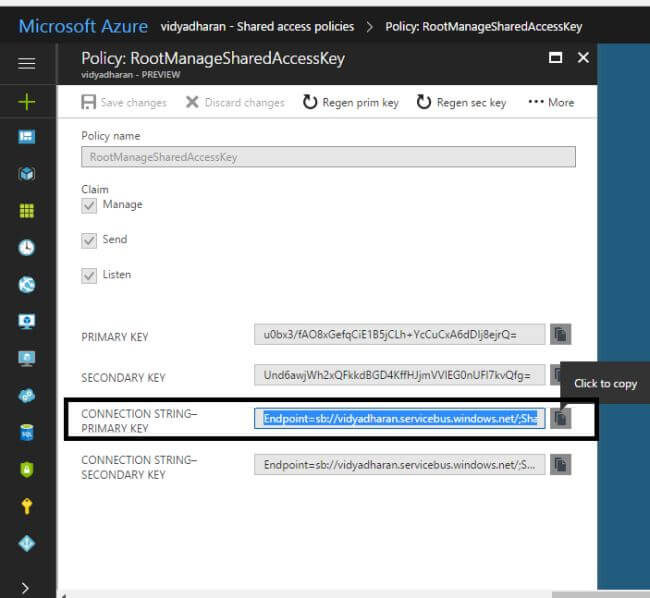Toggle the Send claim checkbox
The height and width of the screenshot is (598, 650).
pyautogui.click(x=89, y=240)
